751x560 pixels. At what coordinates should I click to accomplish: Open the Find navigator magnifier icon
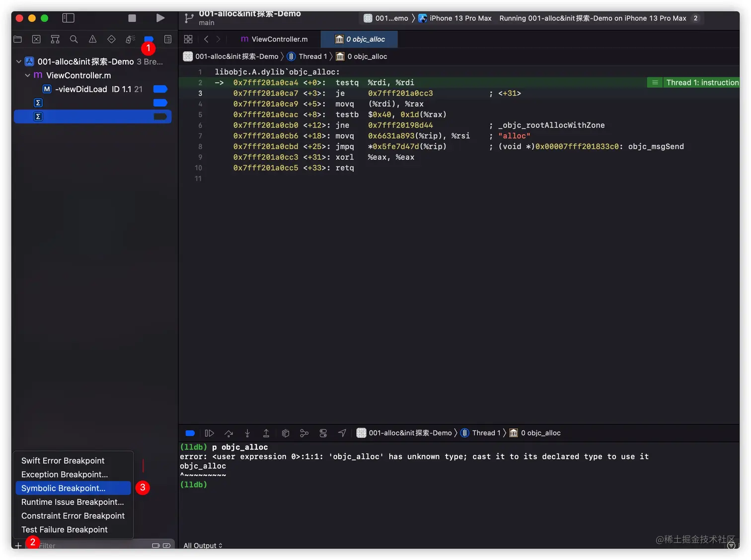click(74, 39)
